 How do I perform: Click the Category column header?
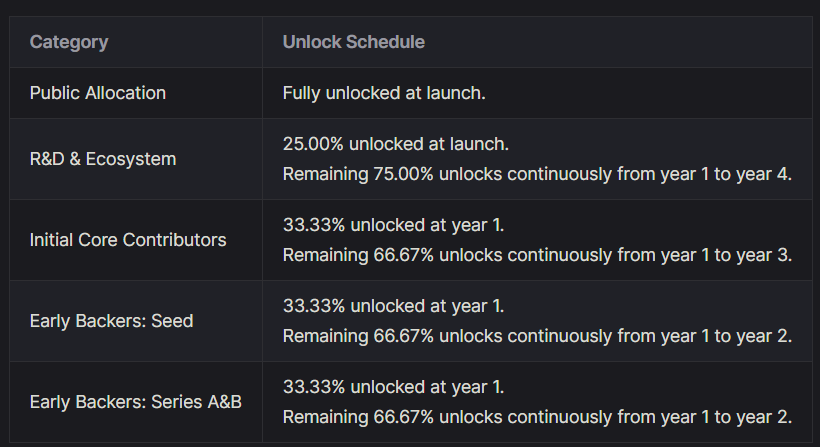pyautogui.click(x=69, y=42)
